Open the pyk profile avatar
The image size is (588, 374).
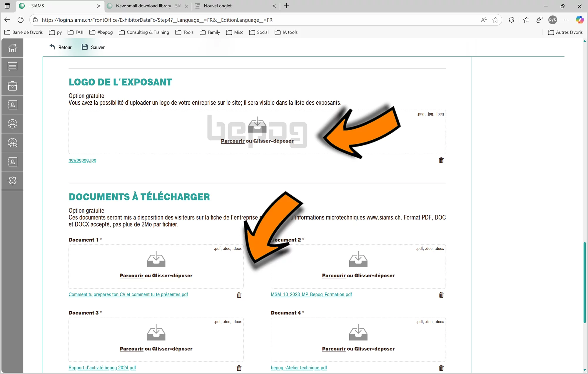pyautogui.click(x=552, y=20)
